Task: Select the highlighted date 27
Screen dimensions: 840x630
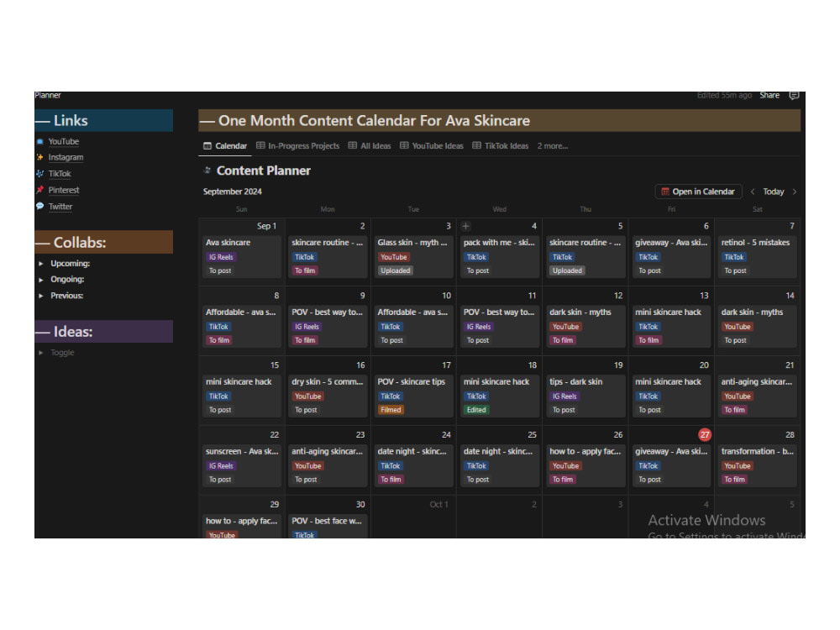Action: [x=705, y=435]
